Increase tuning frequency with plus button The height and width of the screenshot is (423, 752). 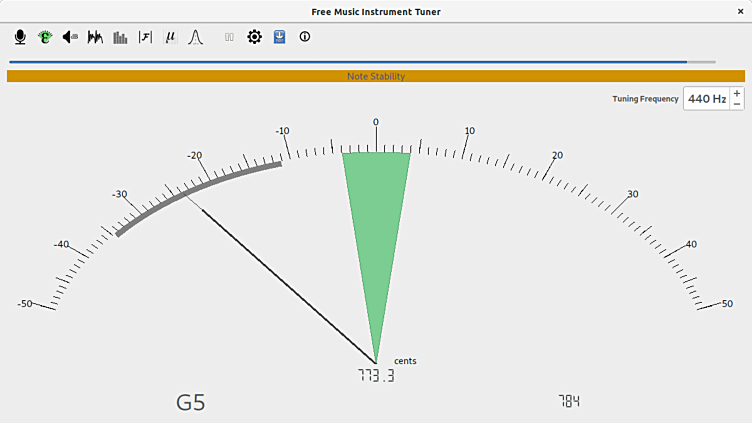(737, 93)
